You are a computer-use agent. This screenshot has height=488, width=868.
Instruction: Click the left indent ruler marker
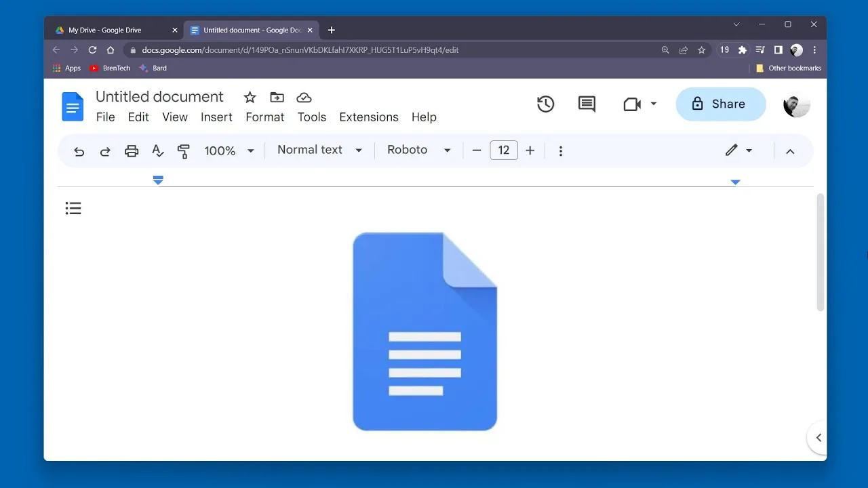[158, 180]
